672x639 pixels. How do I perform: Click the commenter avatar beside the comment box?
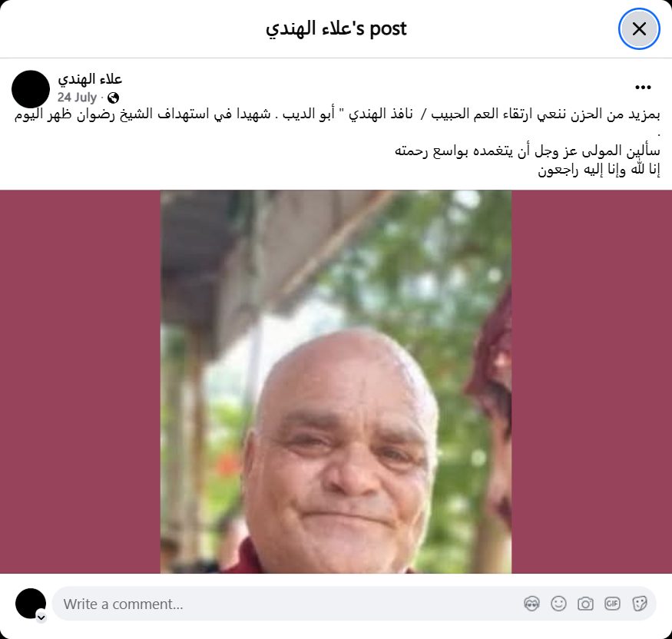[x=31, y=604]
